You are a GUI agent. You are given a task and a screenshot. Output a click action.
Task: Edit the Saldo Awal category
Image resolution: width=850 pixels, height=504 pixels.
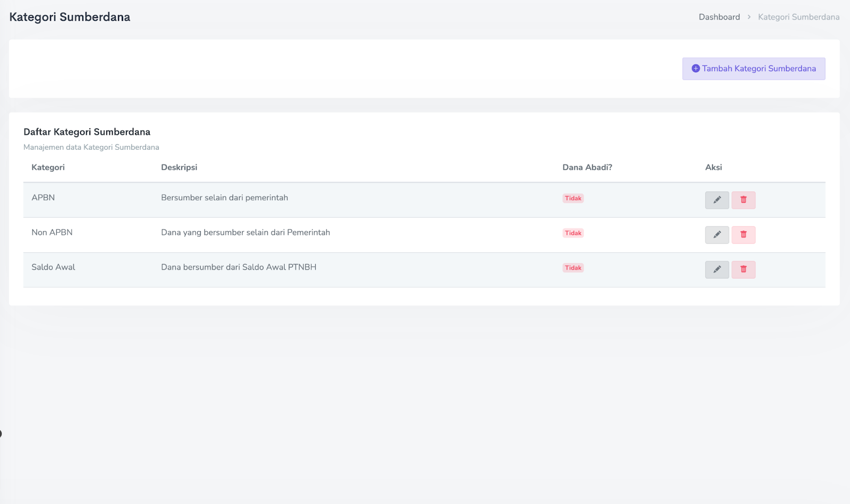coord(717,270)
